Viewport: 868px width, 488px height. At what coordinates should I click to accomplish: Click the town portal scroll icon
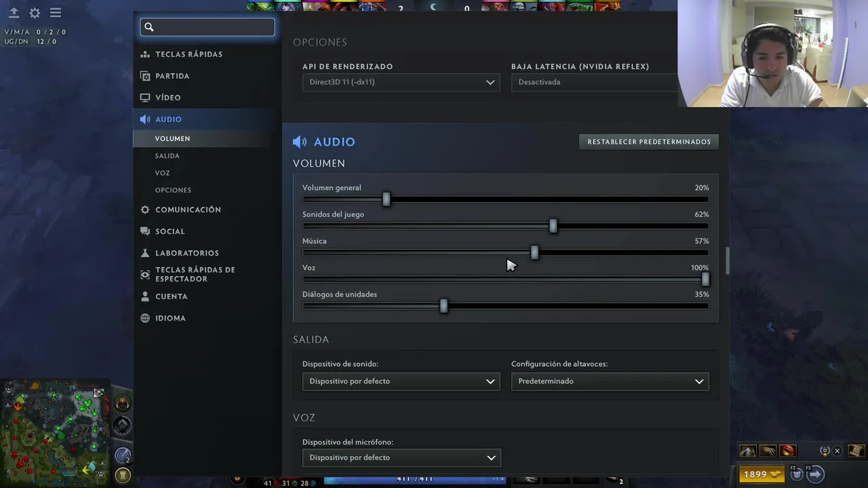click(x=856, y=451)
